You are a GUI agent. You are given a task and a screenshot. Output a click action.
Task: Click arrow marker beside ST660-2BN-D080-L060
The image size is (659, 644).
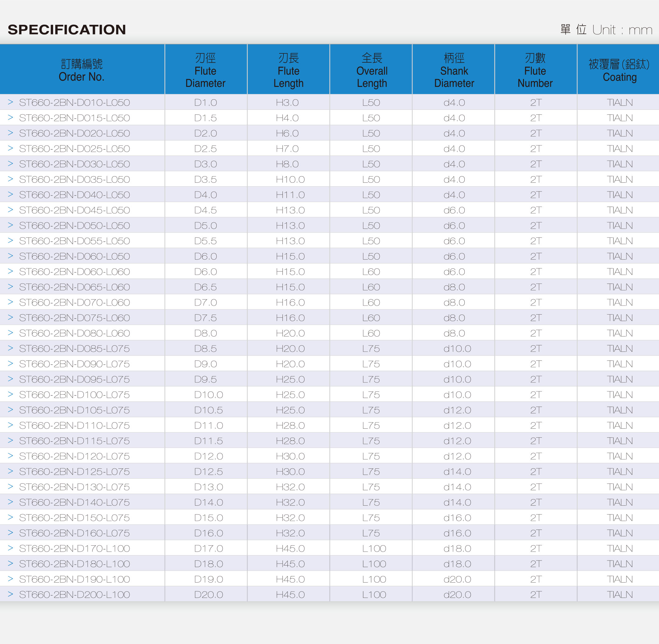coord(11,333)
